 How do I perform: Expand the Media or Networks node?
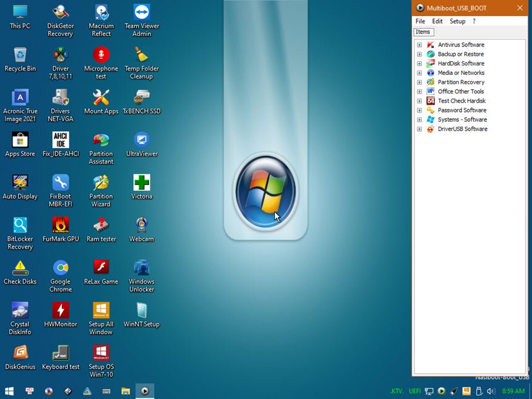coord(419,73)
